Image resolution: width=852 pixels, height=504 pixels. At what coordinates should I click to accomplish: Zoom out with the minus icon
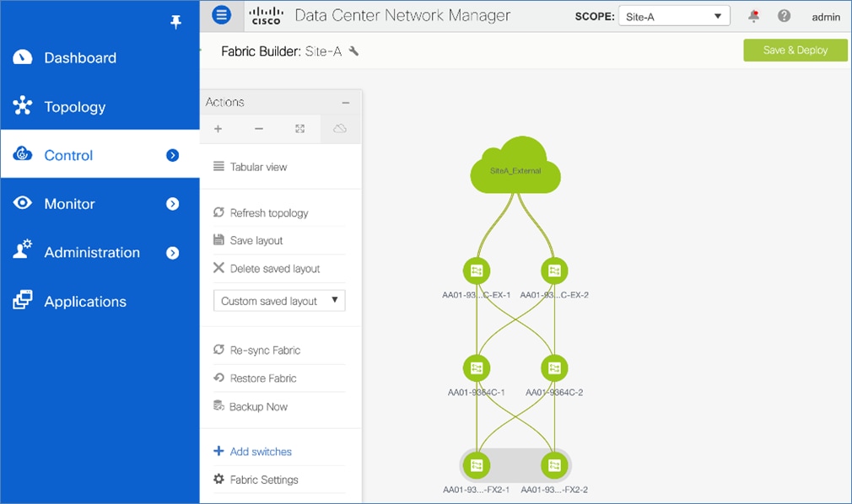[259, 129]
